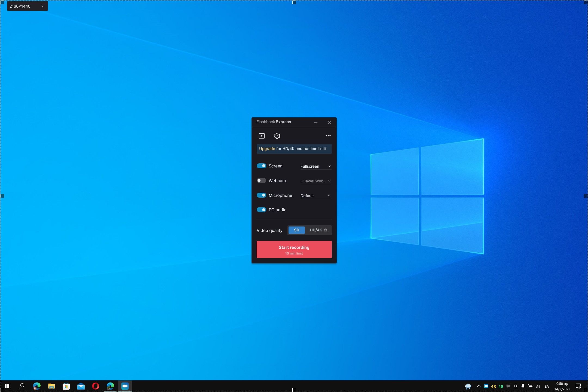
Task: Open Microsoft Store from the taskbar
Action: coord(66,386)
